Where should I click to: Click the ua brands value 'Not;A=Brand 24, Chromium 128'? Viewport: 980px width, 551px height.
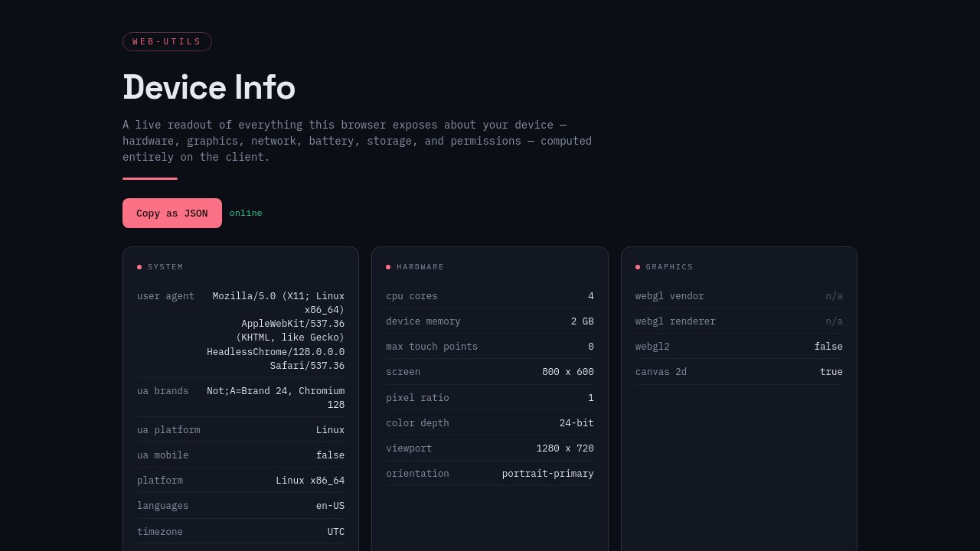pos(276,397)
